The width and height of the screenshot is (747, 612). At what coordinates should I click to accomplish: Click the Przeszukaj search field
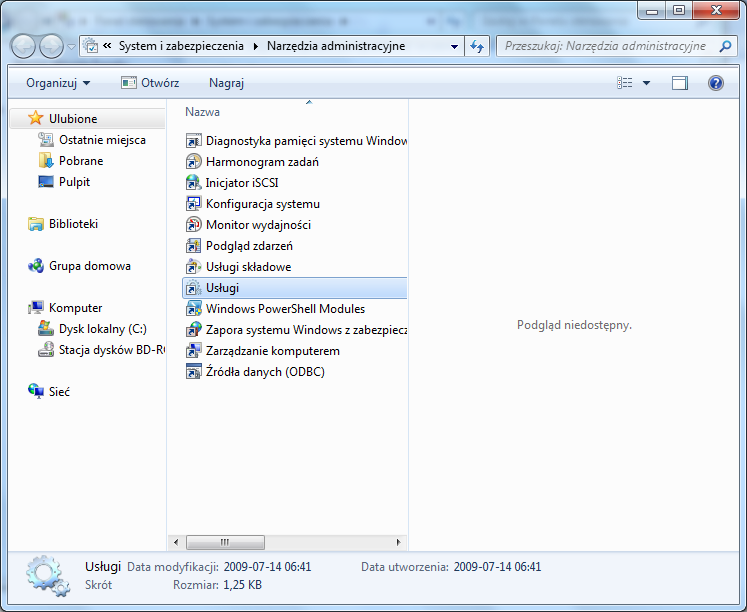point(605,46)
